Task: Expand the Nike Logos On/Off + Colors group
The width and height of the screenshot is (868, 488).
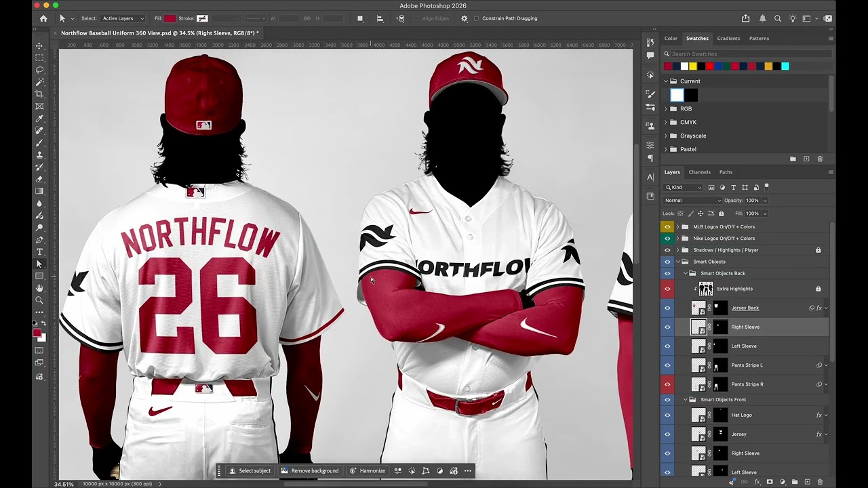Action: pos(677,238)
